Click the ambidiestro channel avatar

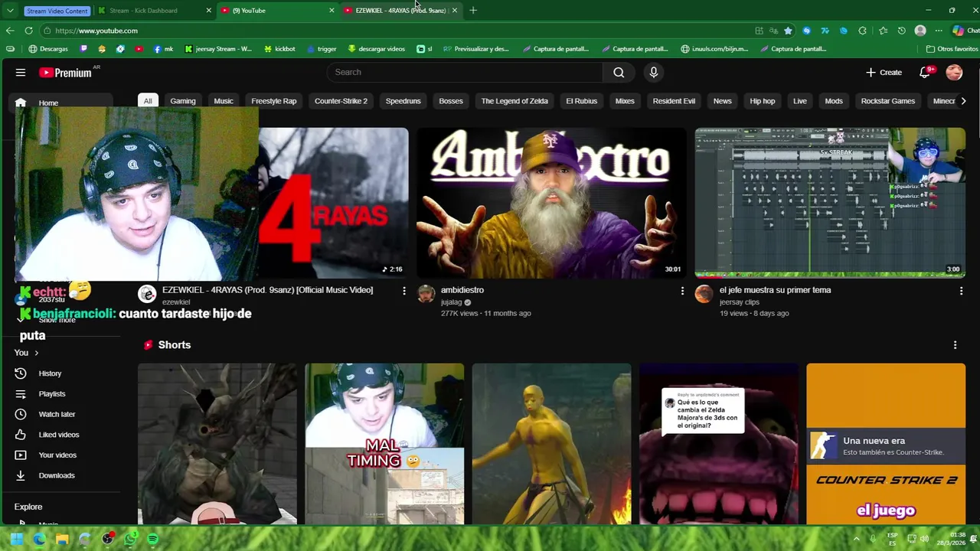coord(426,295)
